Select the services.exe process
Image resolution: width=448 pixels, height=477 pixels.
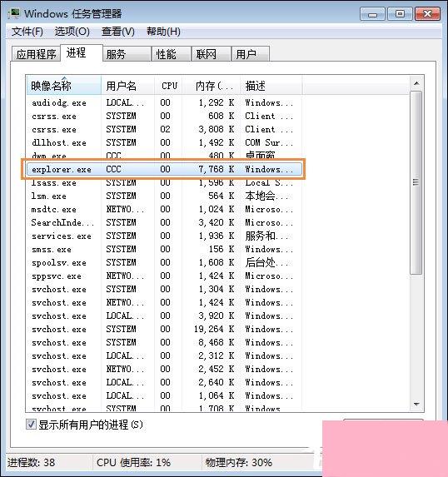click(164, 236)
